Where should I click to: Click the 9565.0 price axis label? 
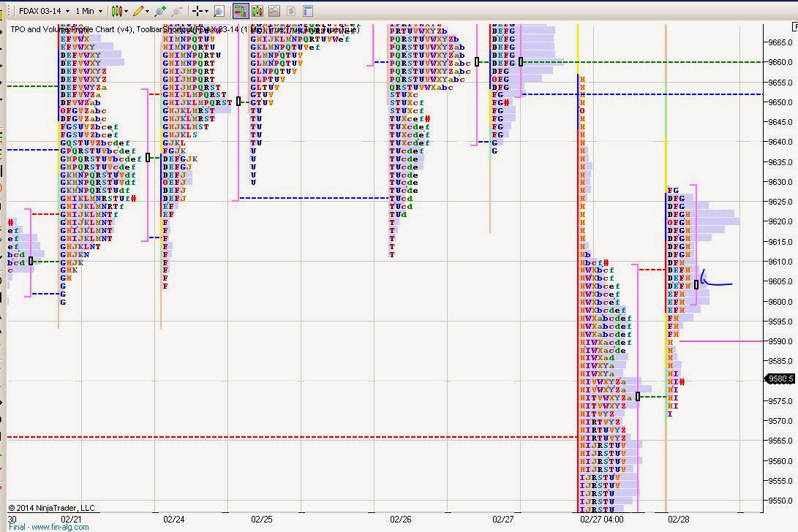(x=780, y=441)
